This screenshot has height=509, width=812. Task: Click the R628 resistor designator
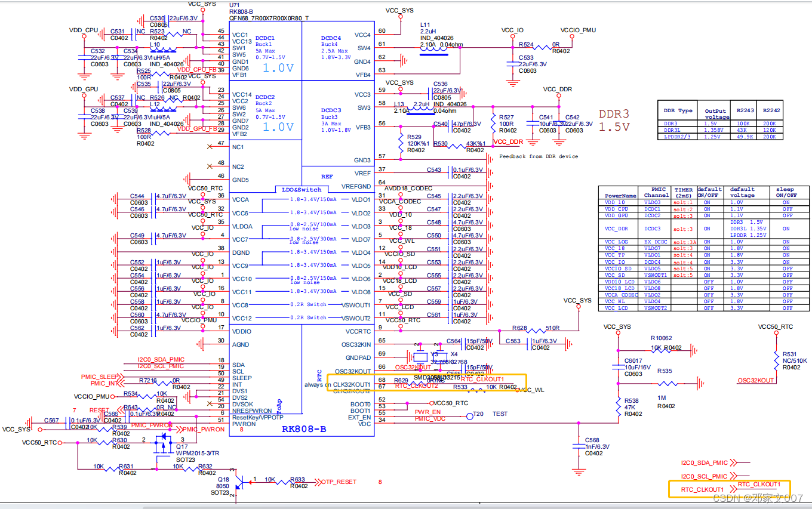[x=519, y=328]
